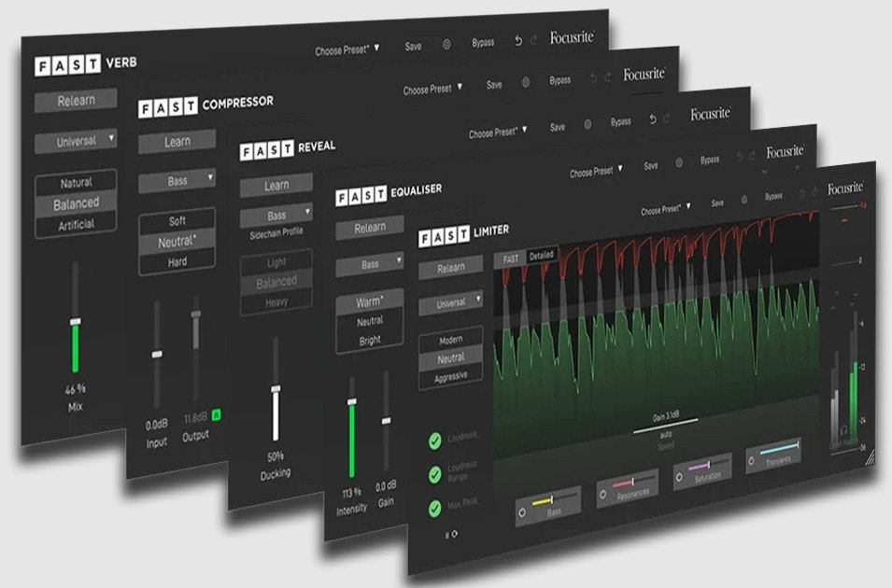Open Universal profile dropdown in FAST Limiter

[451, 303]
